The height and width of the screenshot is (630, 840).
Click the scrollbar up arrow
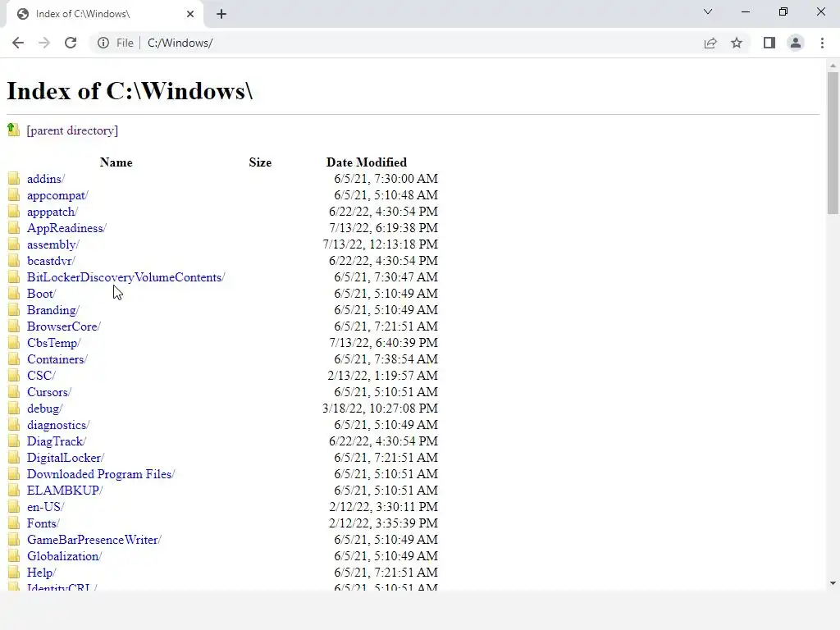coord(833,66)
